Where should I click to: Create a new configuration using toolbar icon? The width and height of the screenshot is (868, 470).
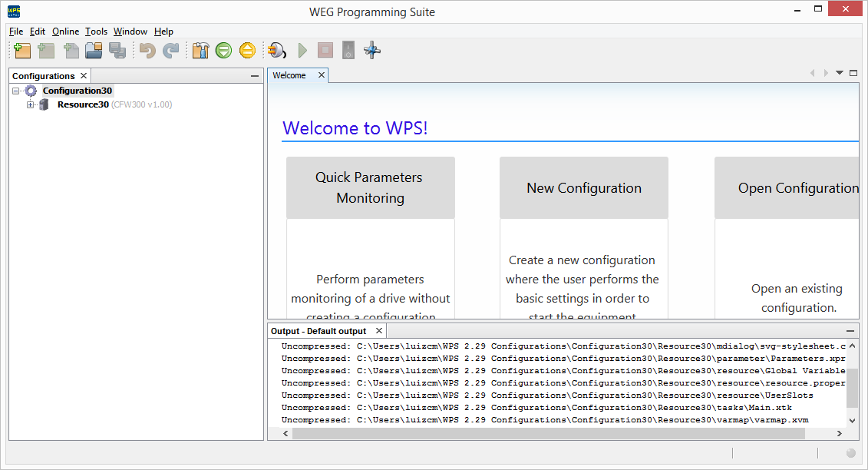point(21,50)
